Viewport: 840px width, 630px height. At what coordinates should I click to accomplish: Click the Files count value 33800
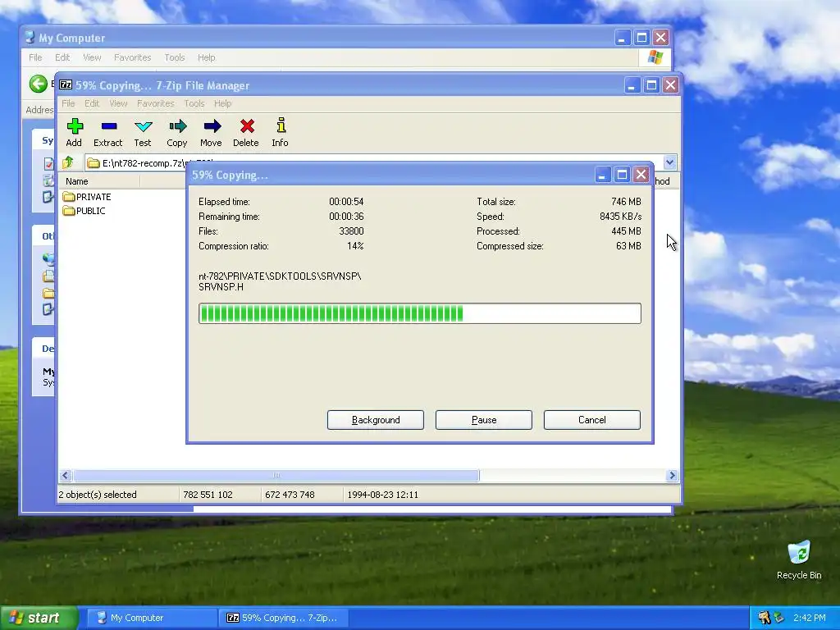click(351, 231)
